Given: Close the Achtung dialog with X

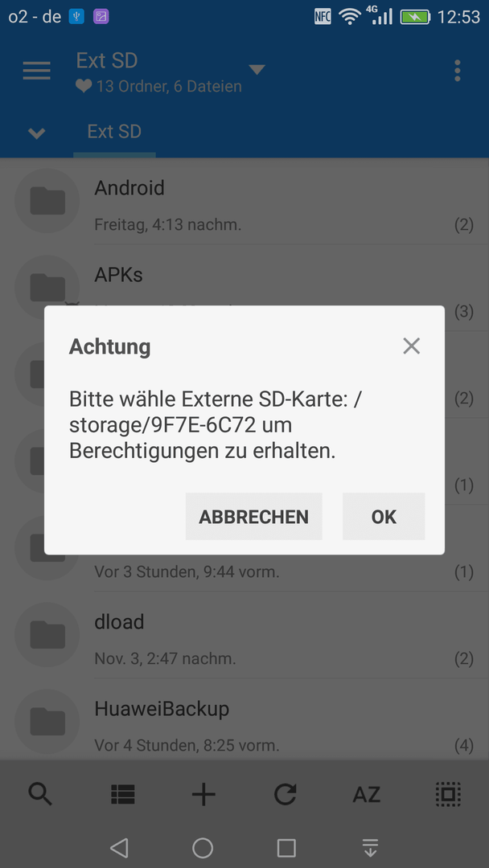Looking at the screenshot, I should point(412,346).
